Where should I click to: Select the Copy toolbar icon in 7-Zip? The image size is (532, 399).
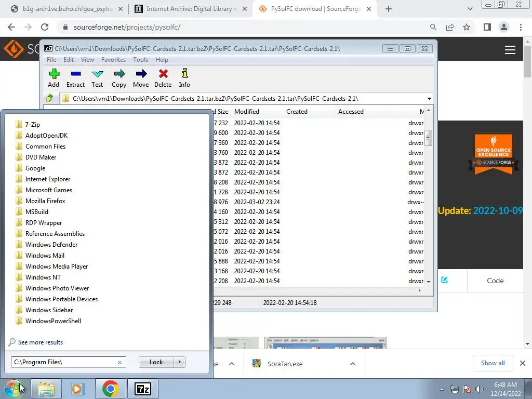(x=119, y=78)
